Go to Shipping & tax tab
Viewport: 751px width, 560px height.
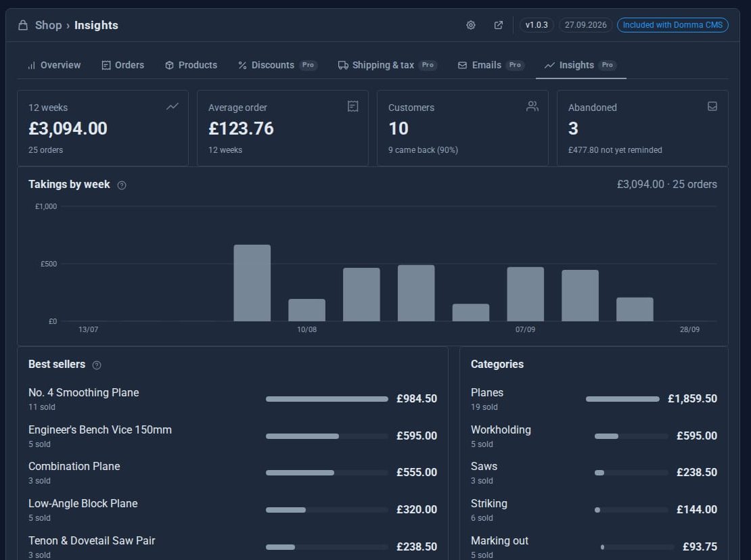coord(388,65)
